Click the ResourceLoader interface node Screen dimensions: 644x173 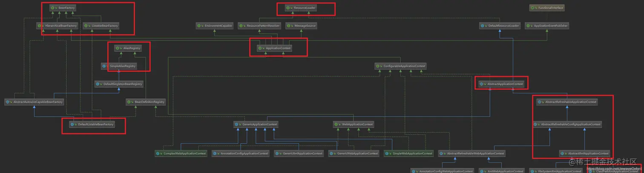[301, 8]
